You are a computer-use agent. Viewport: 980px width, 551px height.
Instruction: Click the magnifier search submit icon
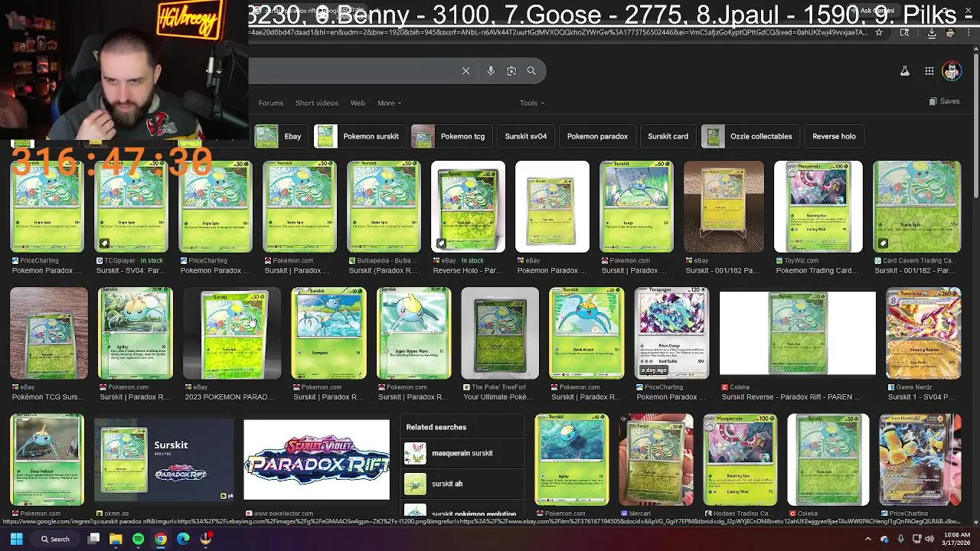[531, 71]
